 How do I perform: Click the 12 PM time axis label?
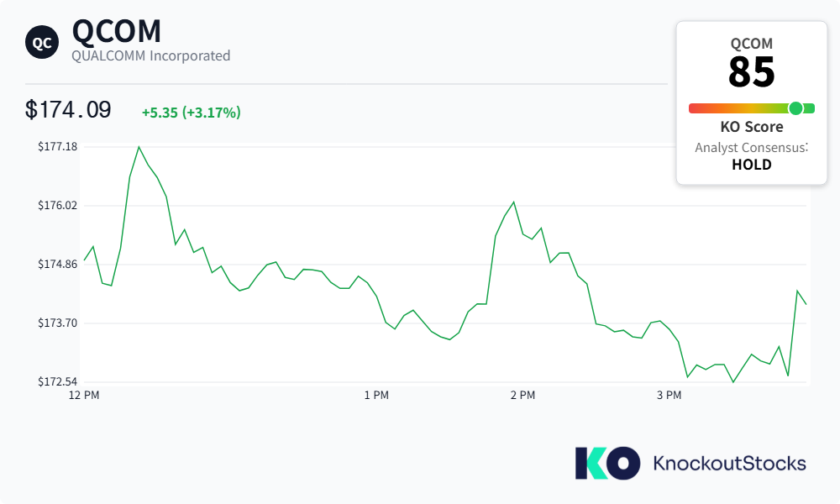click(x=84, y=396)
